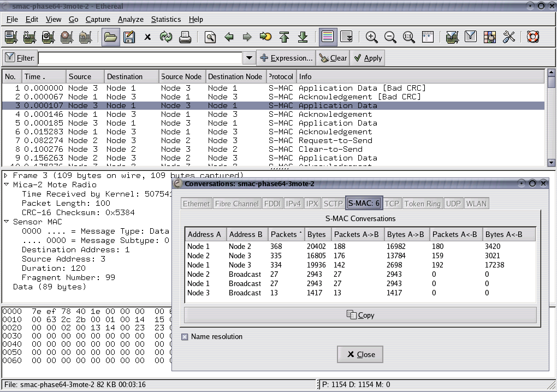Image resolution: width=557 pixels, height=392 pixels.
Task: Click the Save capture floppy icon
Action: click(129, 37)
